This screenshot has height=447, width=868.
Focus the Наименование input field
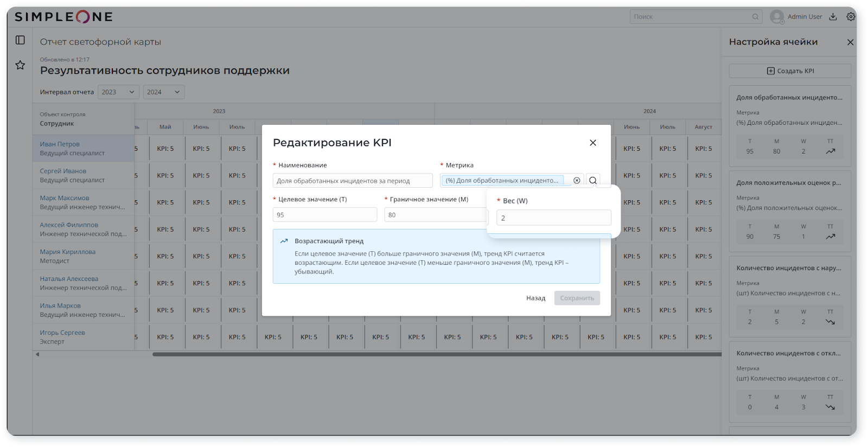[x=353, y=181]
